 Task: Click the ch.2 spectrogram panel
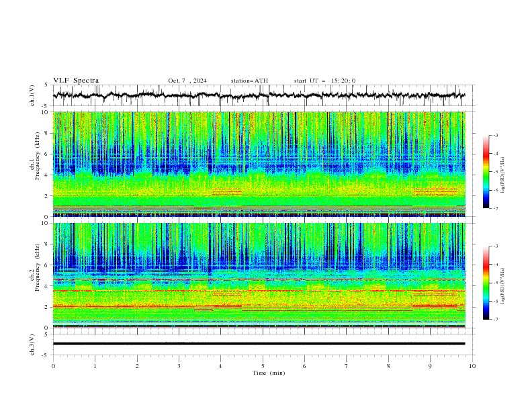click(259, 275)
